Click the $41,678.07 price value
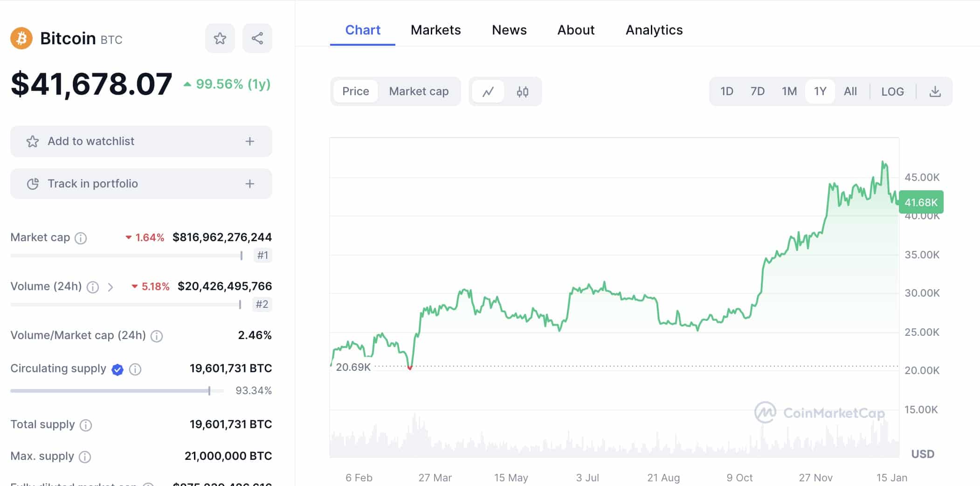The height and width of the screenshot is (486, 980). point(91,84)
